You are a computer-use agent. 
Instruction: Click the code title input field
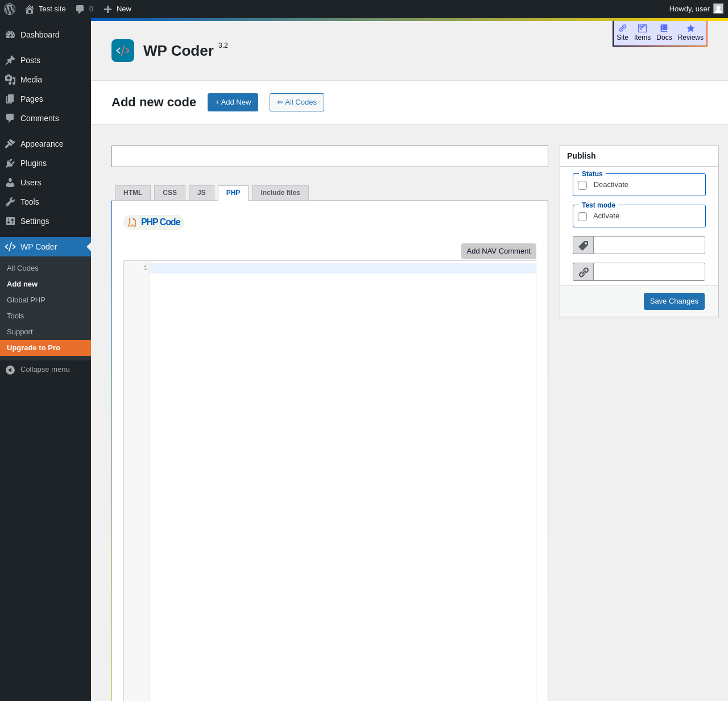pyautogui.click(x=330, y=156)
